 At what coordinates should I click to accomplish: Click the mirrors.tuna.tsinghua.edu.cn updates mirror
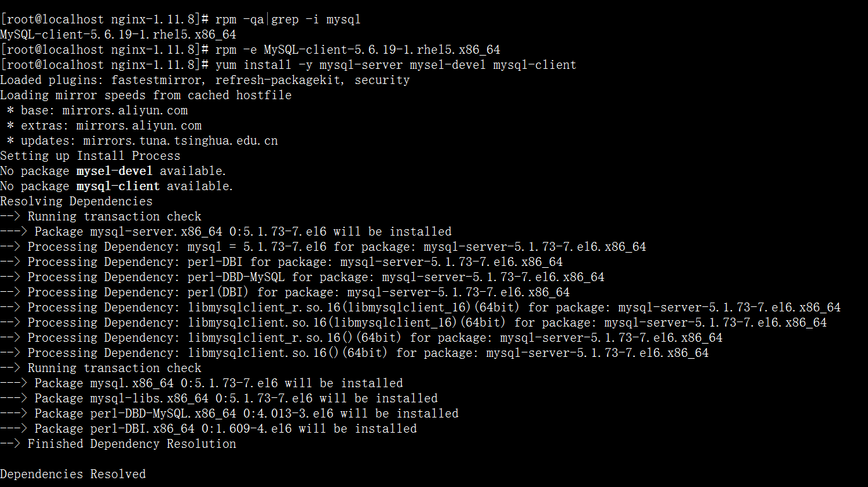pos(180,141)
